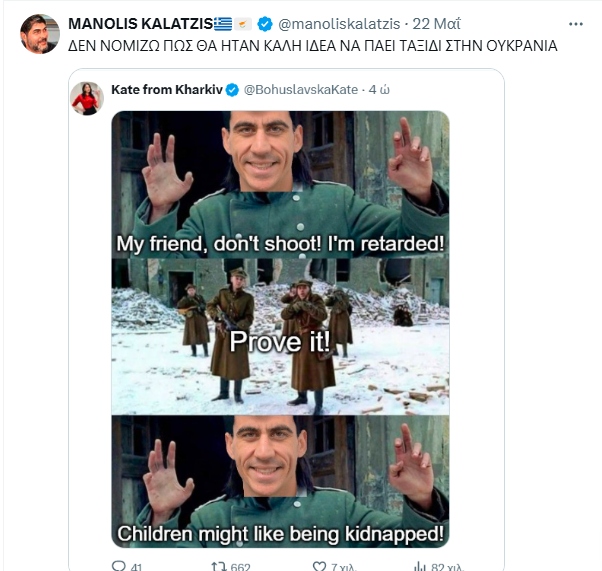Open the @manoliskalatzis handle link
The image size is (602, 571).
pos(339,24)
